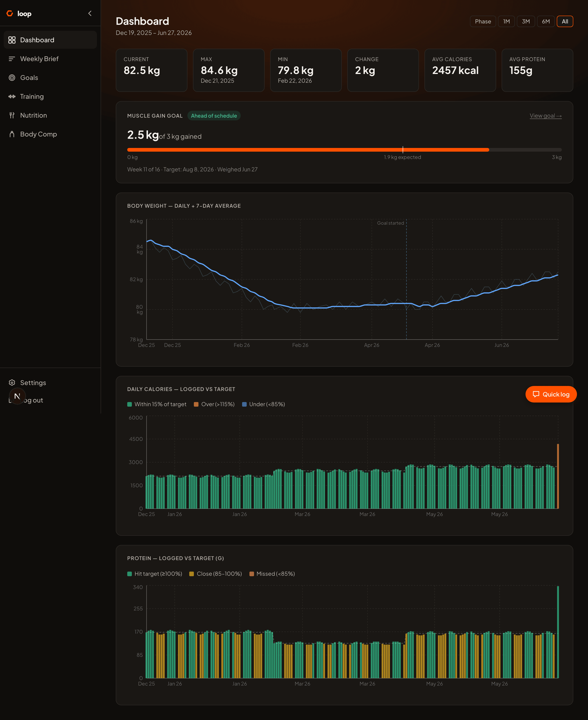Click the MIN 79.8 kg card
This screenshot has height=720, width=588.
(306, 70)
